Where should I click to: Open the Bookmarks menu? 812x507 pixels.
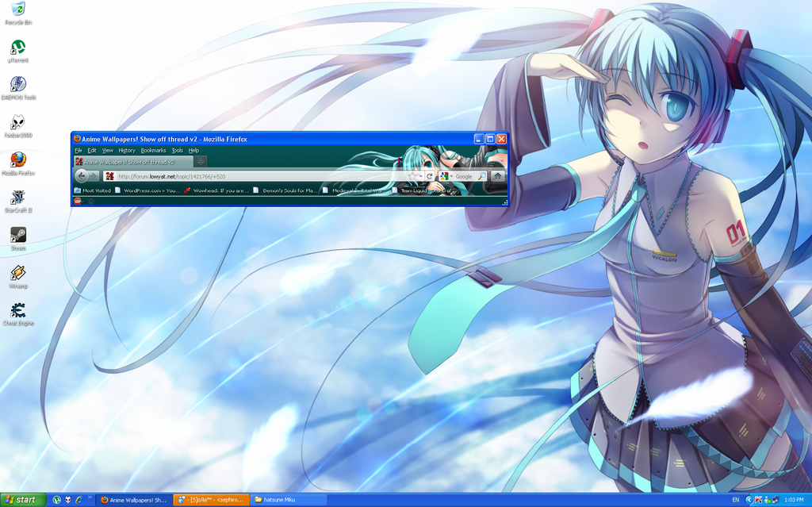click(x=153, y=150)
